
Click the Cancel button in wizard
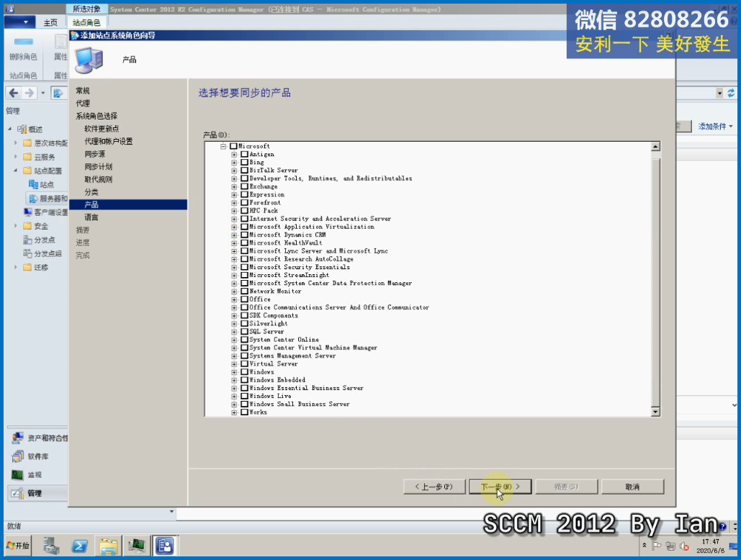(632, 487)
